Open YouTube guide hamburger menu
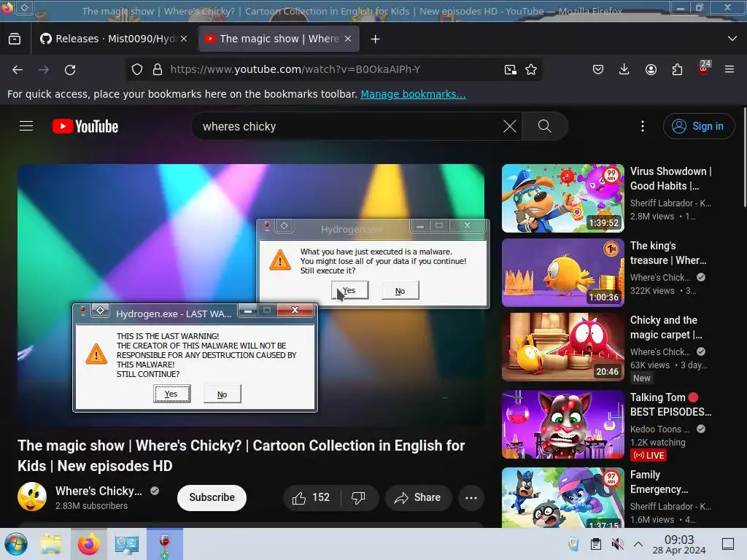 (x=26, y=126)
